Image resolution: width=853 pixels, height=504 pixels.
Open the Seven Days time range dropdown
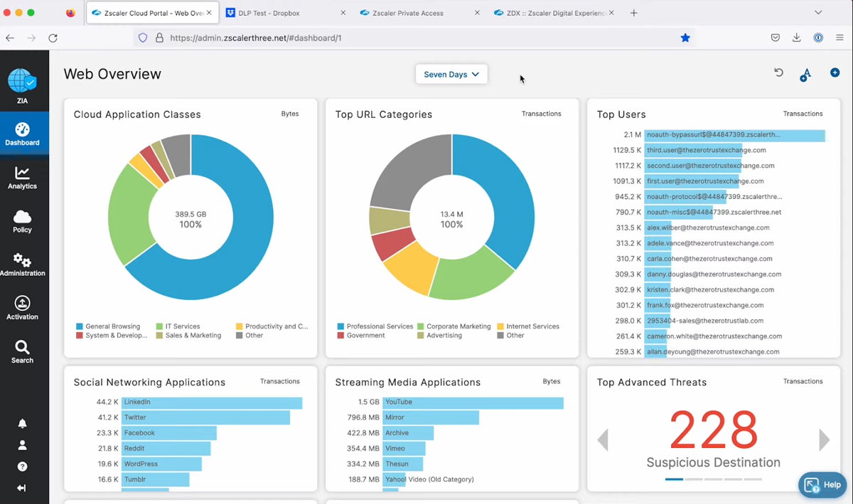[451, 74]
